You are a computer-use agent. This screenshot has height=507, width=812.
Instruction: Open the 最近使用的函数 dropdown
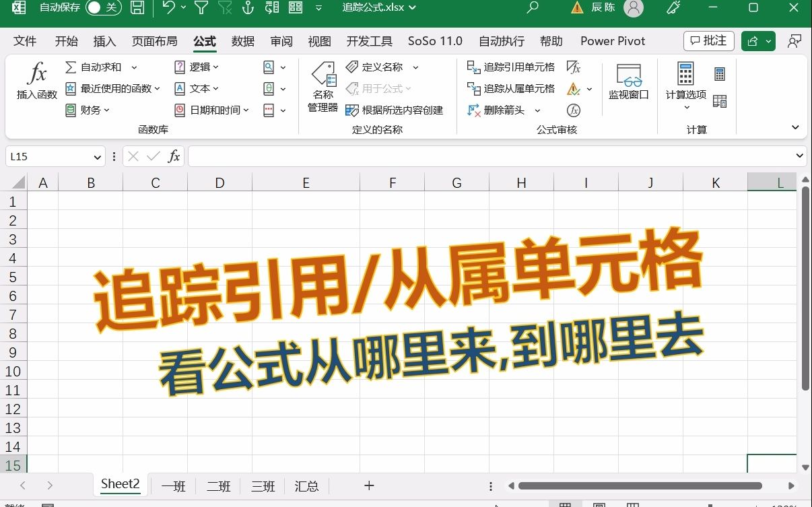pyautogui.click(x=112, y=89)
